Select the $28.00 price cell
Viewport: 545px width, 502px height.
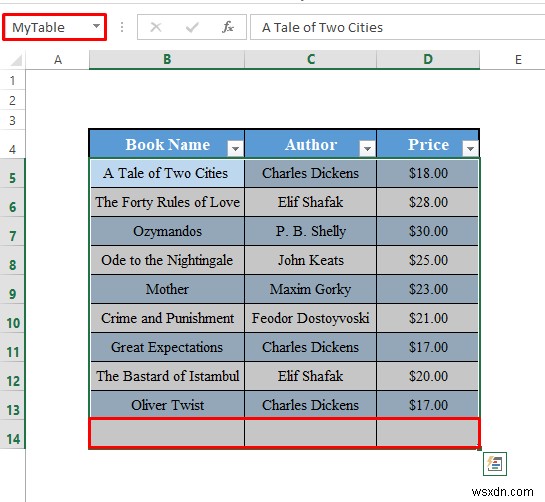428,202
